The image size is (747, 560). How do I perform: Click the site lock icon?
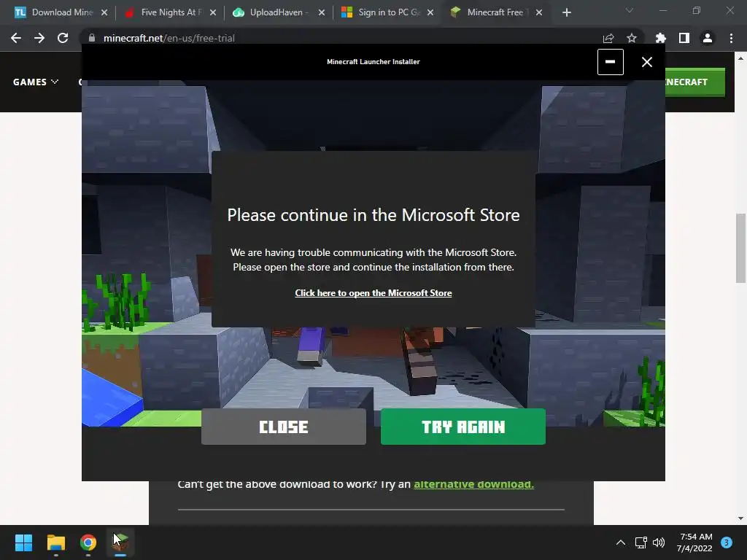(x=92, y=38)
